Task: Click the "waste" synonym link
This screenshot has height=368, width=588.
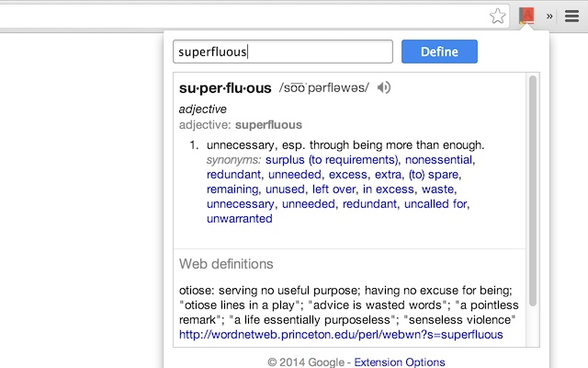Action: click(437, 190)
